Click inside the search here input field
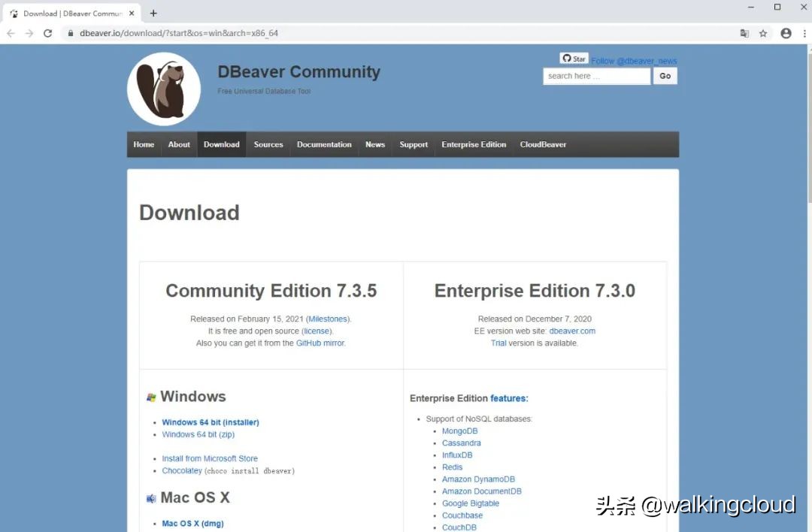 [x=596, y=76]
